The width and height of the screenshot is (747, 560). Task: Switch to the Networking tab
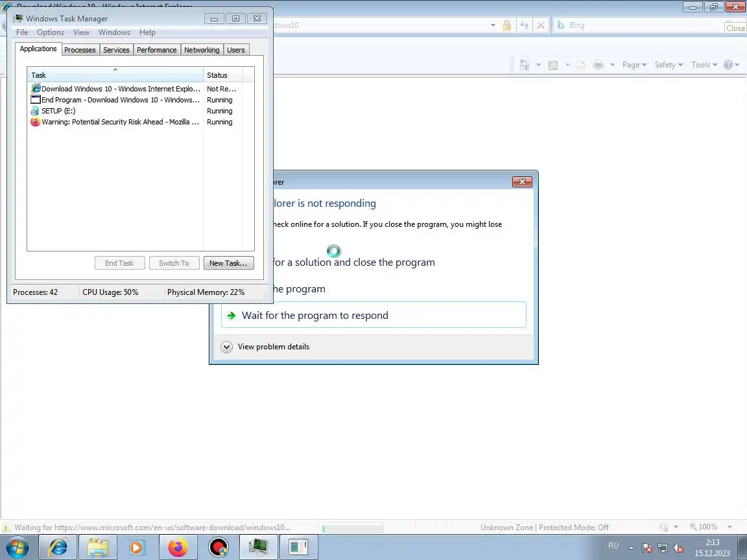point(202,50)
